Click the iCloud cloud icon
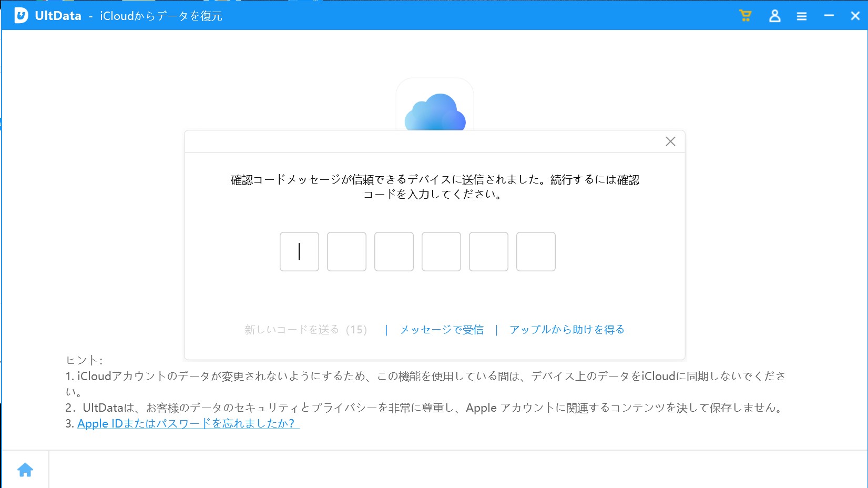 [x=435, y=110]
